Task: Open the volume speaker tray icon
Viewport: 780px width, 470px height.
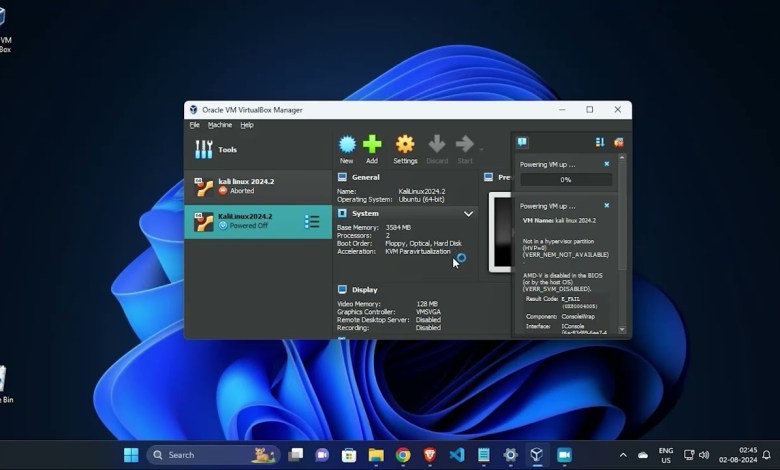Action: 704,455
